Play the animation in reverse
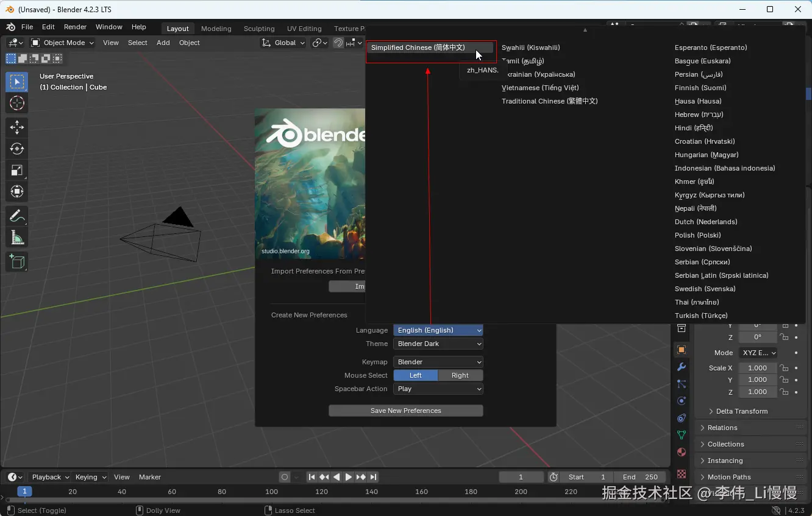 (337, 477)
